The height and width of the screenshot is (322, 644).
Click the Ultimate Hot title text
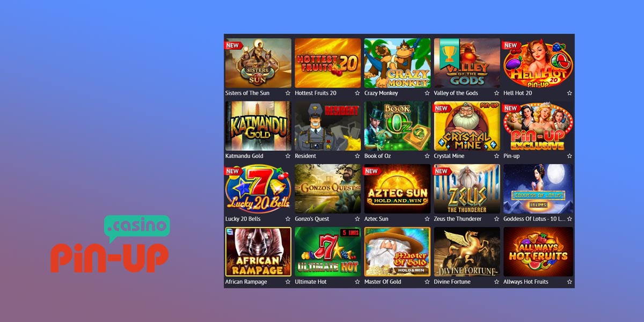(x=311, y=282)
